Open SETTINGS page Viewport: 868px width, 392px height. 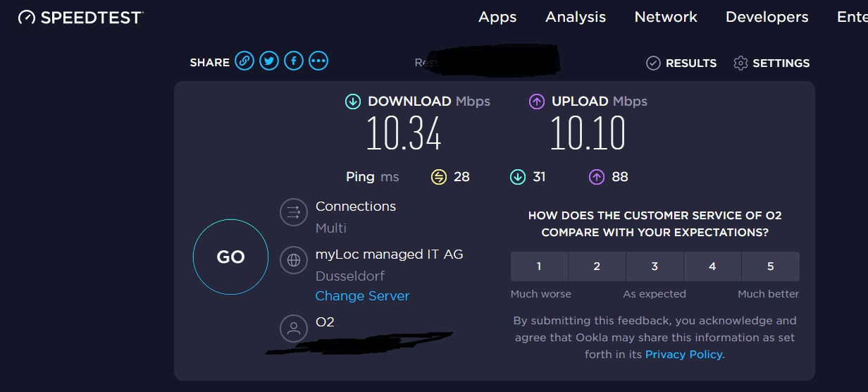[771, 63]
